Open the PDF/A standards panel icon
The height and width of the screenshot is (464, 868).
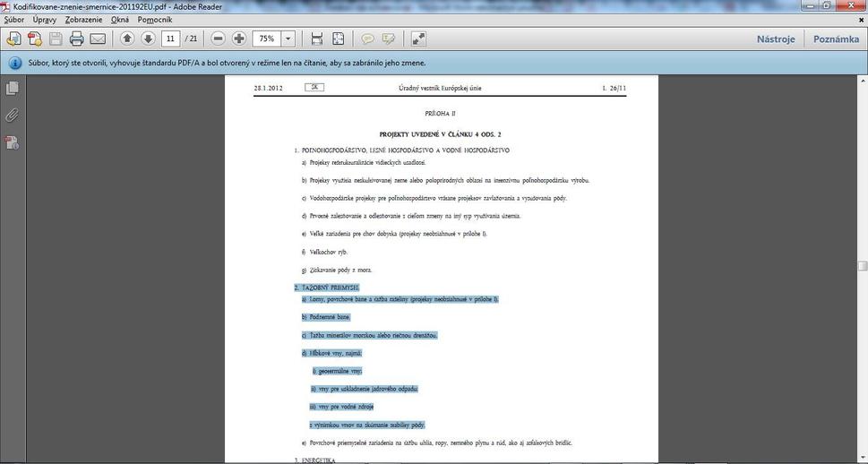[x=13, y=142]
